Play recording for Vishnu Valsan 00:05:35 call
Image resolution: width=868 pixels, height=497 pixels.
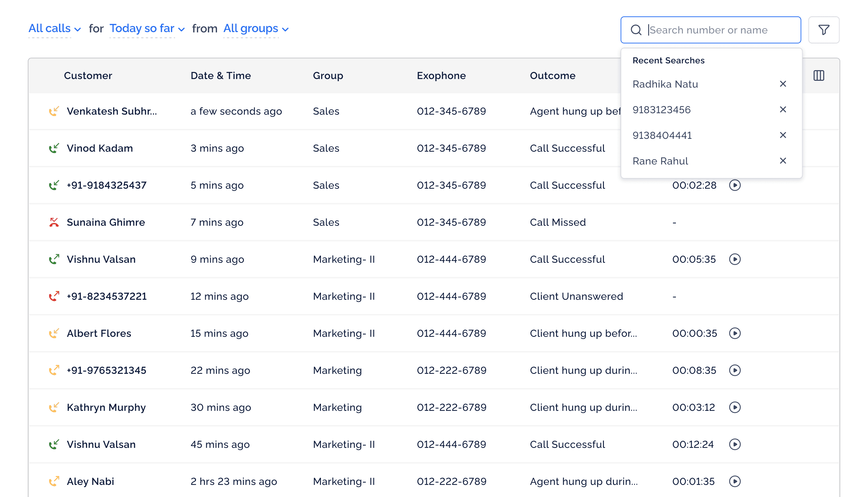tap(735, 259)
